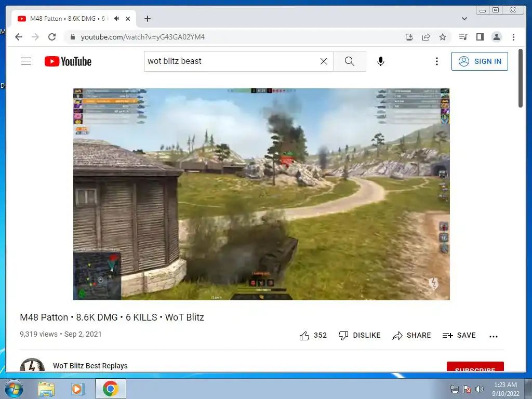This screenshot has height=399, width=532.
Task: Bookmark this tab with the star
Action: tap(443, 37)
